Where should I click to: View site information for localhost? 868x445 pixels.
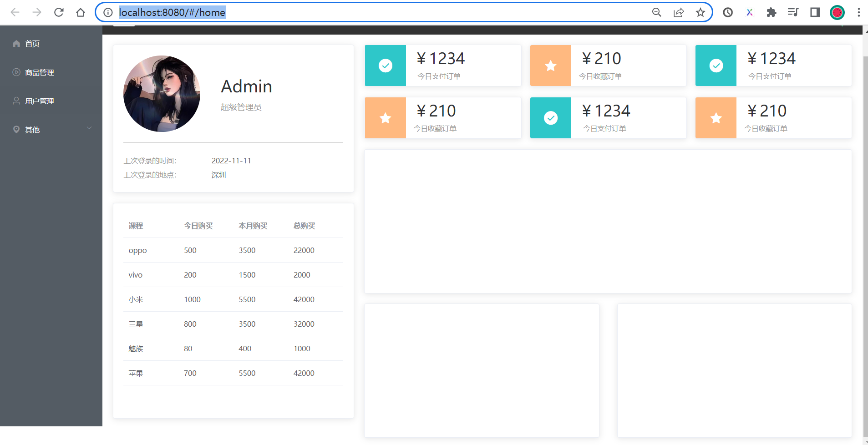(x=108, y=12)
